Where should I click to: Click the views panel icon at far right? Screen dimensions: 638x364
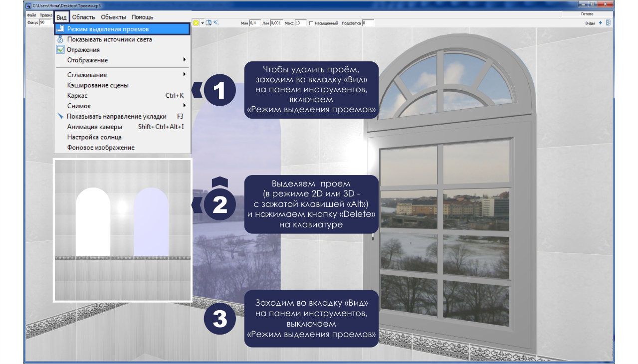coord(608,23)
